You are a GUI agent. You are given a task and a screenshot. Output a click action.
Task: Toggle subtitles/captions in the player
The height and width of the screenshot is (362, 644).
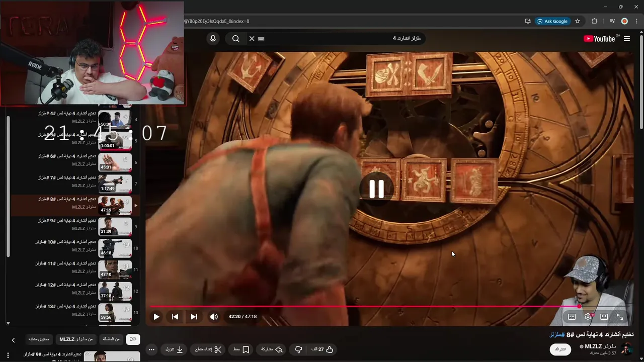(x=572, y=317)
